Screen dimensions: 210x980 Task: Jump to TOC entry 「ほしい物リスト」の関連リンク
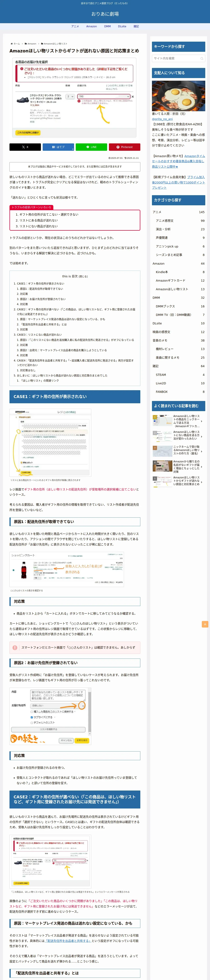point(39,380)
